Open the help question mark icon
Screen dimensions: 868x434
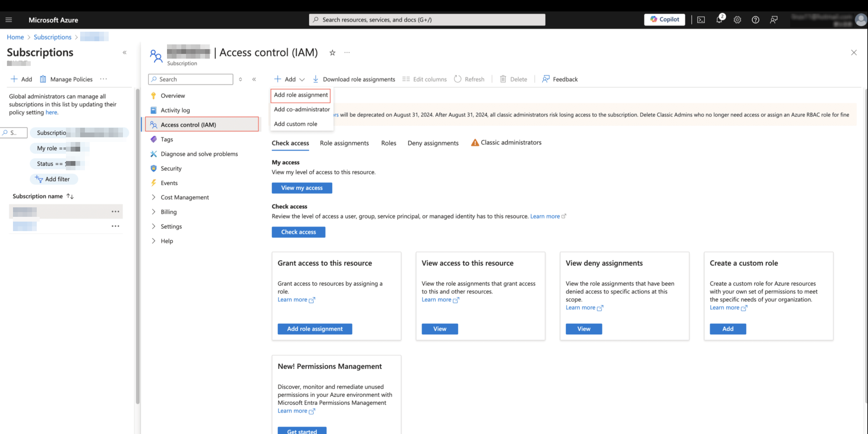tap(755, 20)
